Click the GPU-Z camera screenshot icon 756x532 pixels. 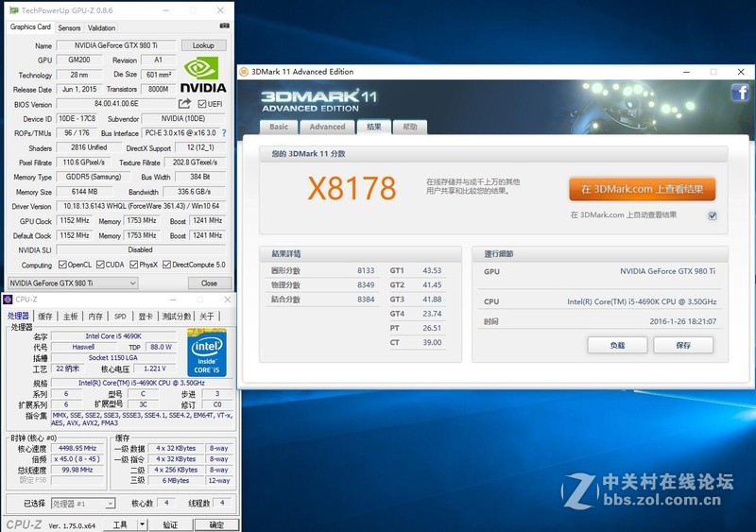[224, 26]
